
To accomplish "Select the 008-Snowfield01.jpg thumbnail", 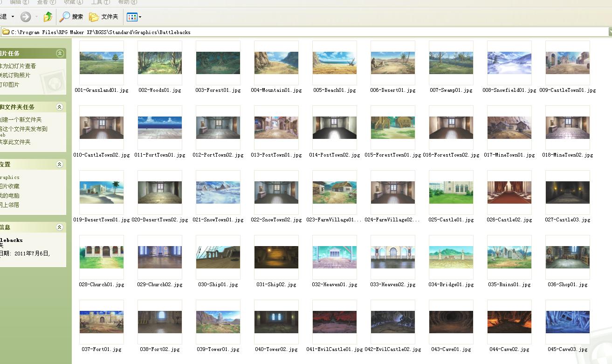I will point(509,63).
